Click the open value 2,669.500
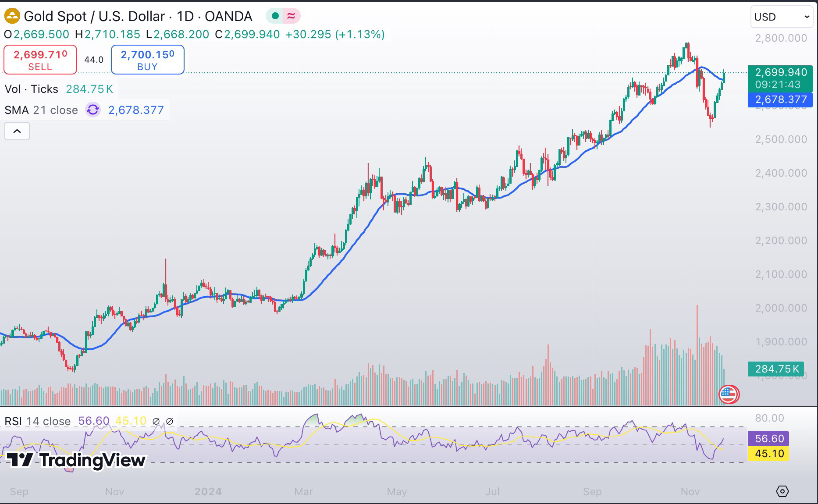The width and height of the screenshot is (818, 504). point(41,34)
